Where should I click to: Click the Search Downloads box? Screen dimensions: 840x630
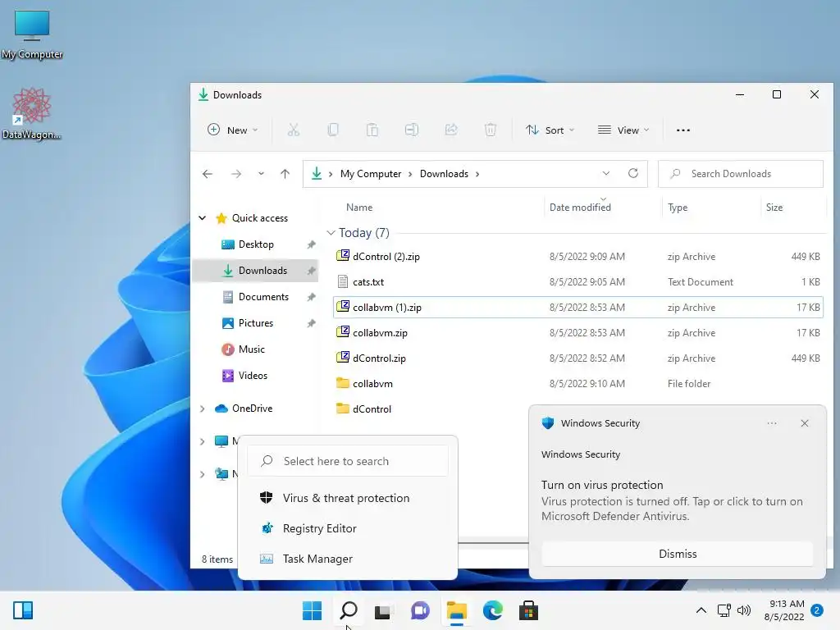[741, 174]
